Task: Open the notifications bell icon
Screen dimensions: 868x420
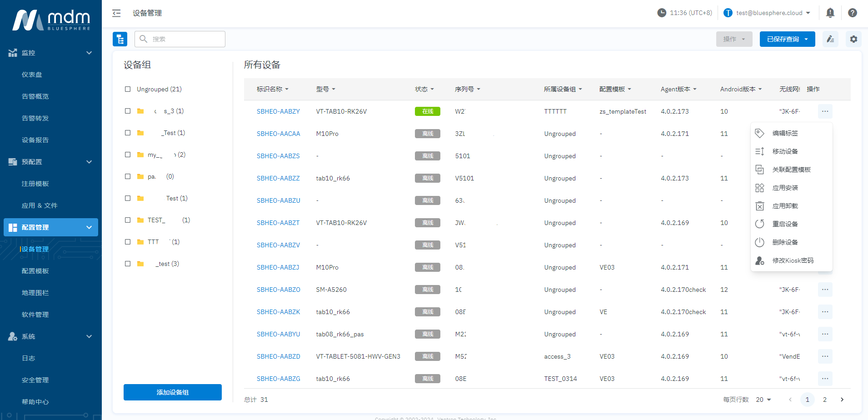Action: [830, 13]
